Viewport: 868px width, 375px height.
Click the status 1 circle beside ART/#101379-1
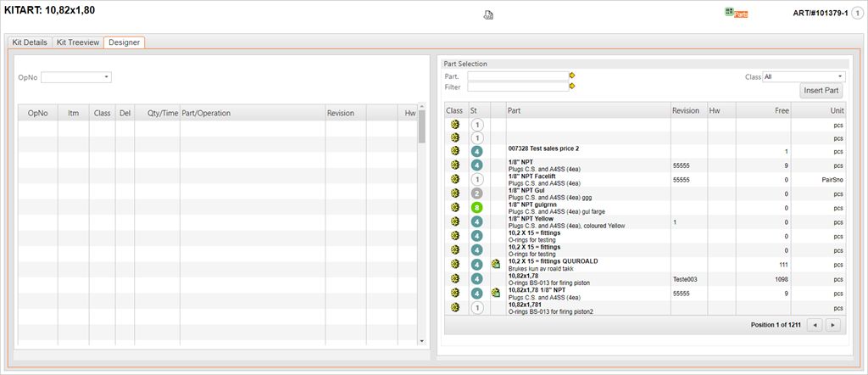(856, 14)
